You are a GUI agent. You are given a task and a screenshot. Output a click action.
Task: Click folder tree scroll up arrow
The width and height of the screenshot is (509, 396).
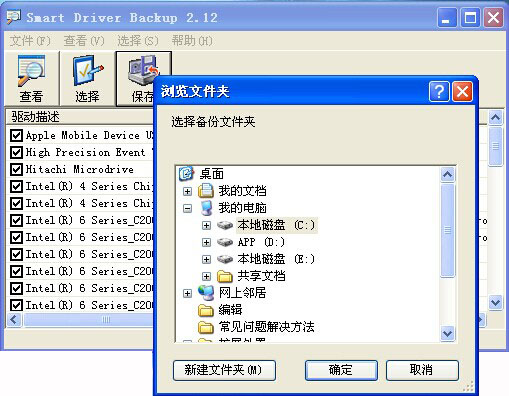point(447,174)
